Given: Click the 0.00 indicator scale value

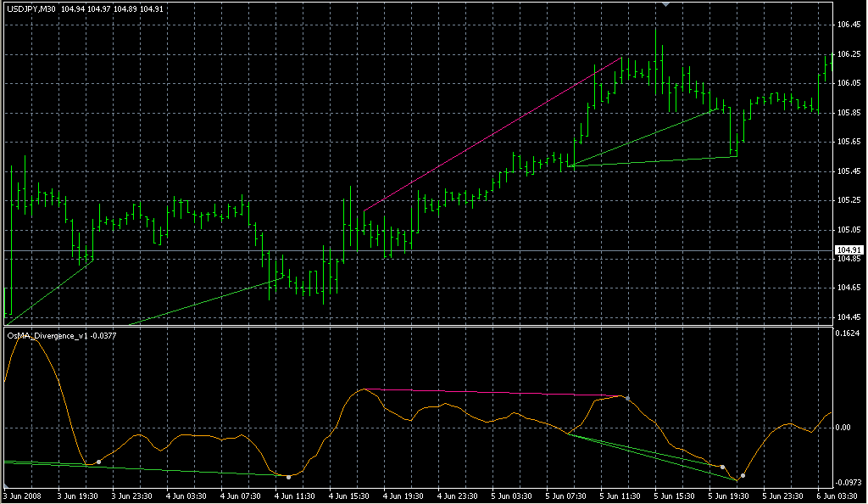Looking at the screenshot, I should 843,428.
